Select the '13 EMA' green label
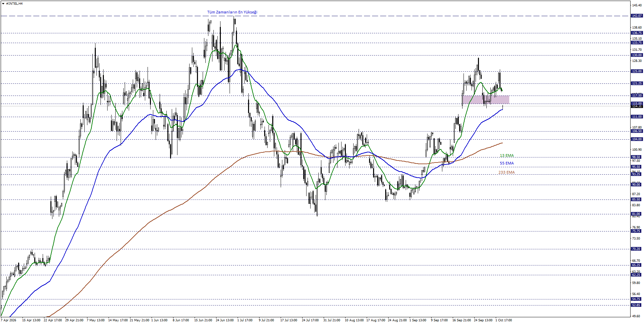Image resolution: width=644 pixels, height=324 pixels. coord(507,155)
